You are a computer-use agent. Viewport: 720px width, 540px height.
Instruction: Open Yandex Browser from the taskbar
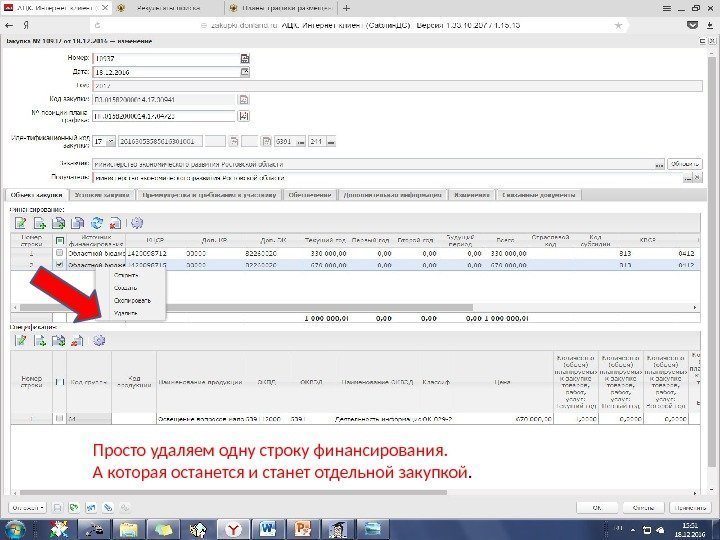tap(233, 529)
